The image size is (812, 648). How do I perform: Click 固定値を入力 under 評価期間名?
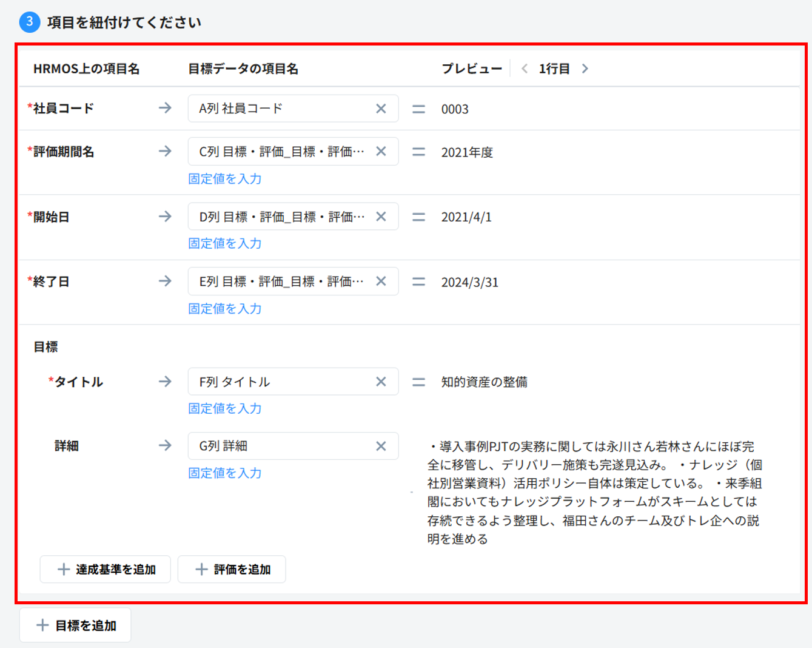coord(225,179)
